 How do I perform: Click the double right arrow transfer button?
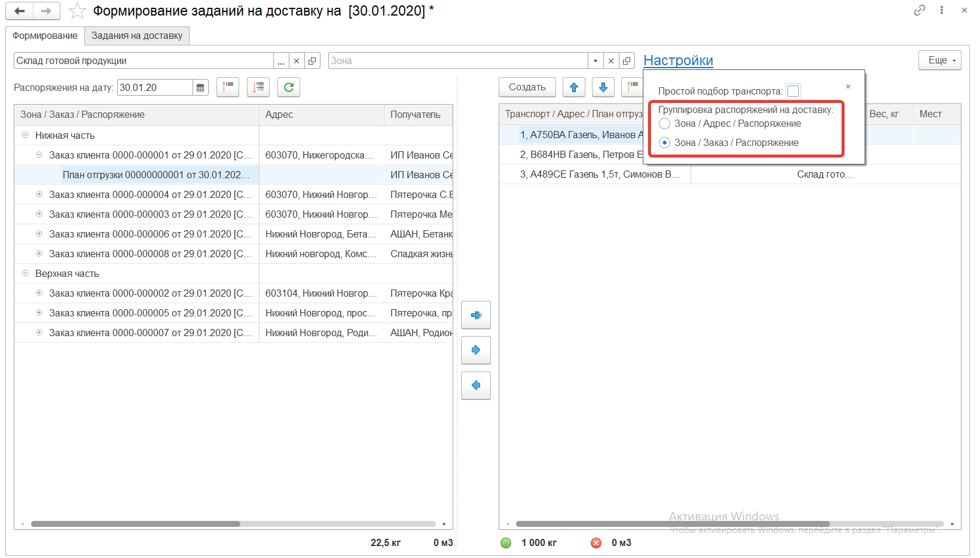click(x=476, y=315)
